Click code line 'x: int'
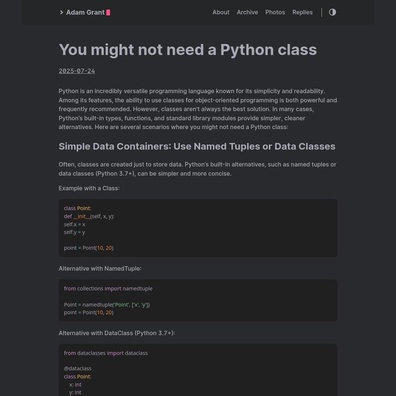Screen dimensions: 396x396 [75, 385]
